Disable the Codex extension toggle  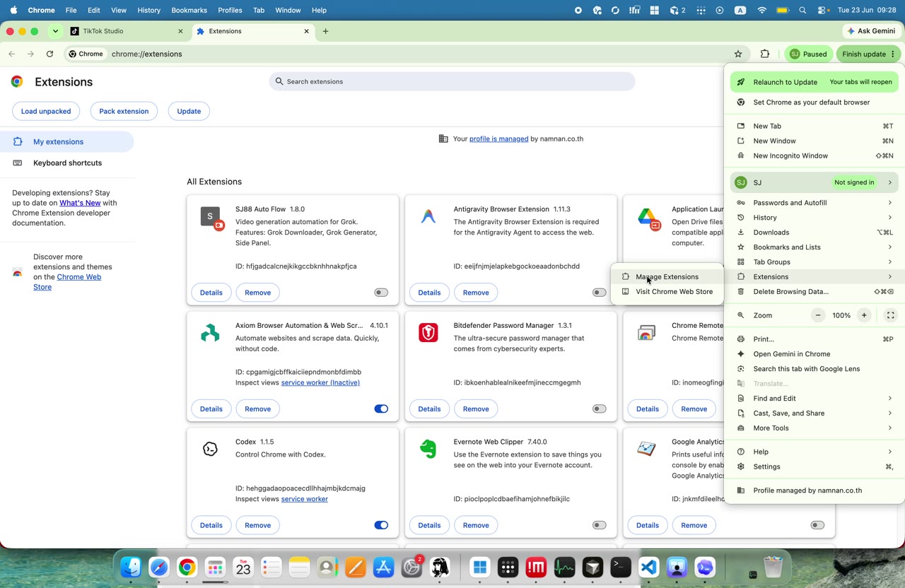pos(381,525)
